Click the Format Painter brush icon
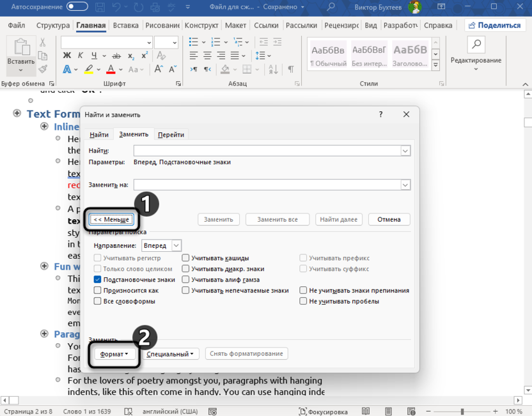Image resolution: width=532 pixels, height=416 pixels. [x=43, y=70]
